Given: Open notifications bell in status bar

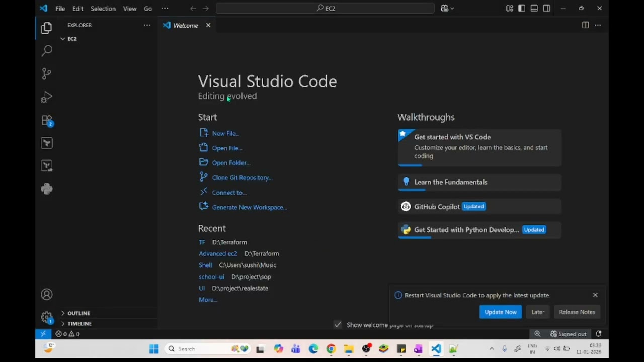Looking at the screenshot, I should point(599,334).
